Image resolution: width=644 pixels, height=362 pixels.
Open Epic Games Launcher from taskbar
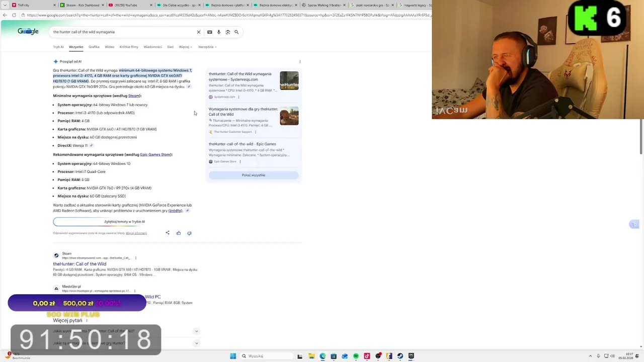pyautogui.click(x=411, y=356)
